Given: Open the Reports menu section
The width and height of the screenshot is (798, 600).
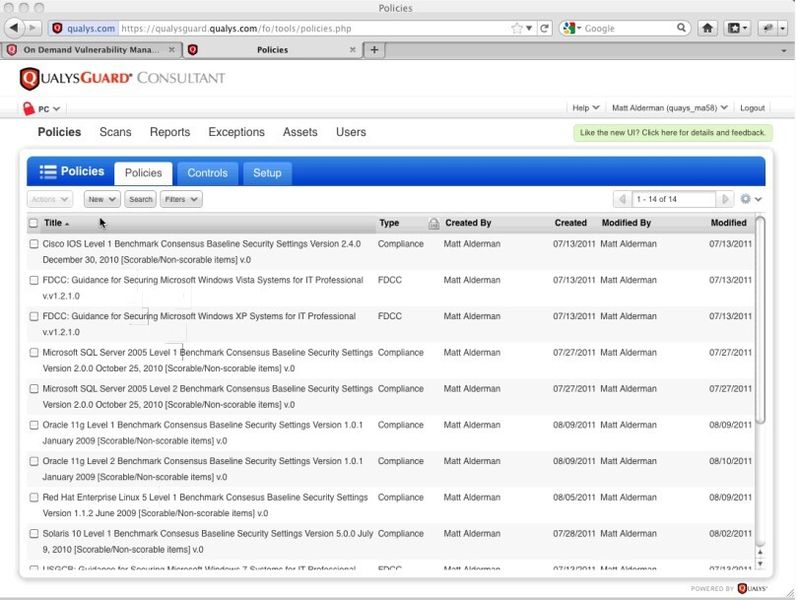Looking at the screenshot, I should 169,132.
